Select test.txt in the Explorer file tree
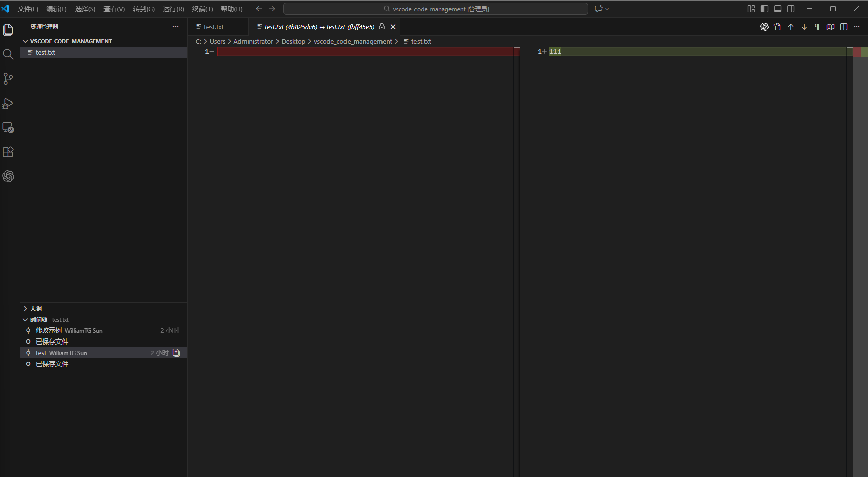This screenshot has width=868, height=477. [x=103, y=52]
